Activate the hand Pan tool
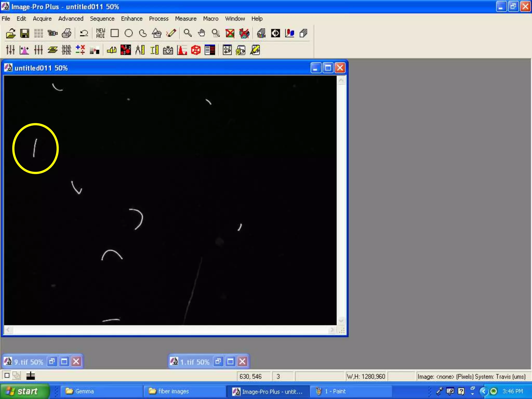 [202, 33]
